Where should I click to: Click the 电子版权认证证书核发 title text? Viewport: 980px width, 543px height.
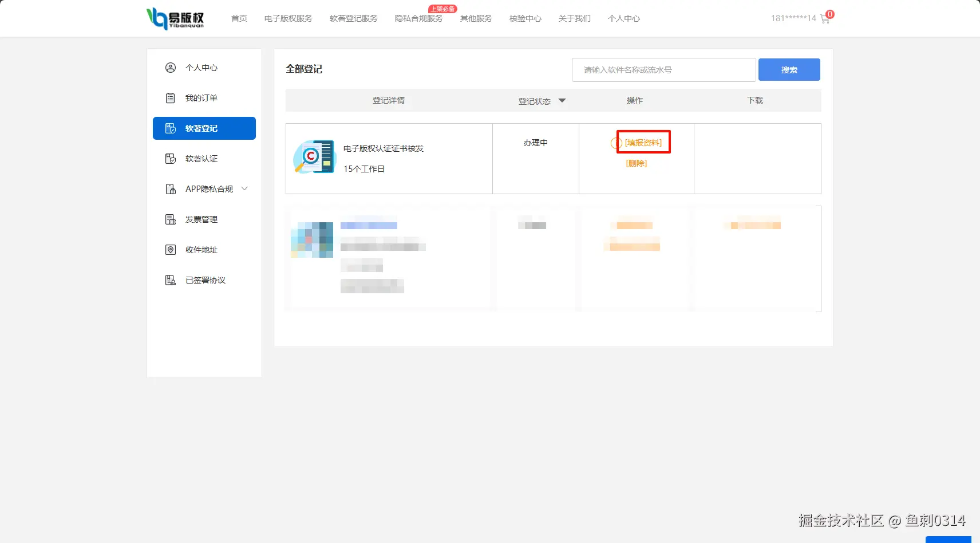tap(384, 148)
